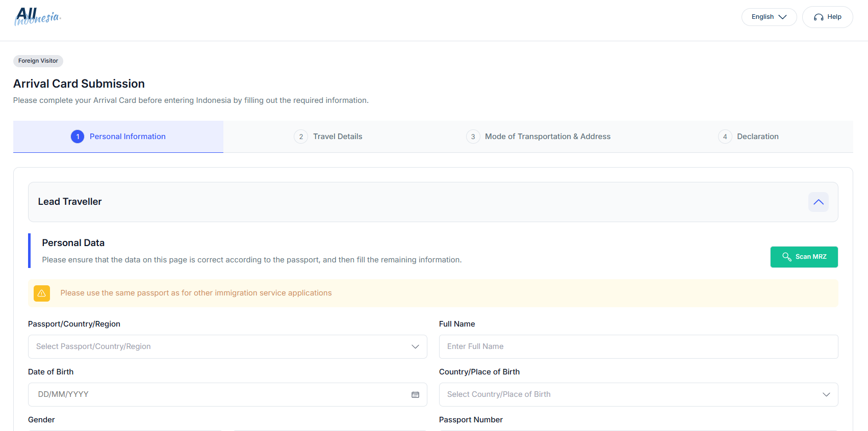Click the step 3 circle badge
The height and width of the screenshot is (431, 868).
[473, 137]
